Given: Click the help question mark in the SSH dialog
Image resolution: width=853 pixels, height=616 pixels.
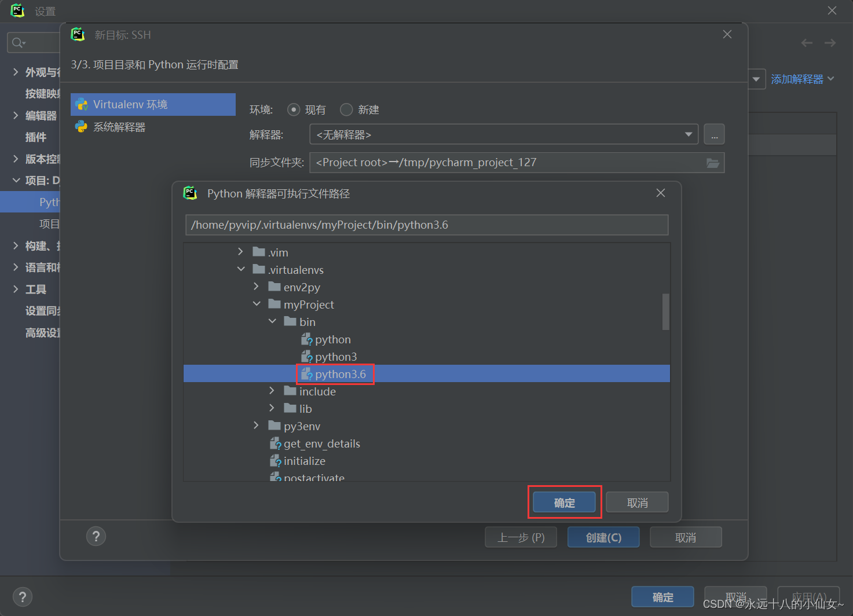Looking at the screenshot, I should 96,536.
